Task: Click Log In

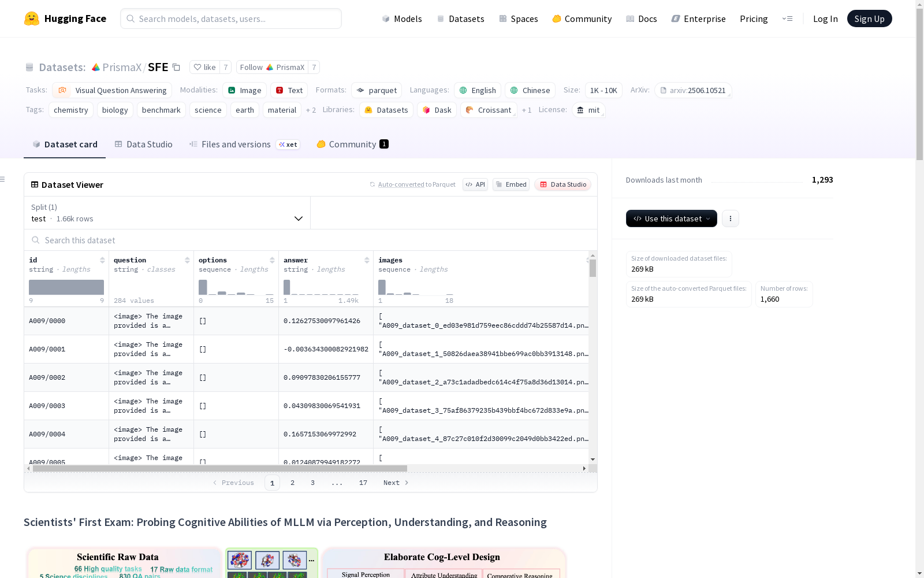Action: (825, 19)
